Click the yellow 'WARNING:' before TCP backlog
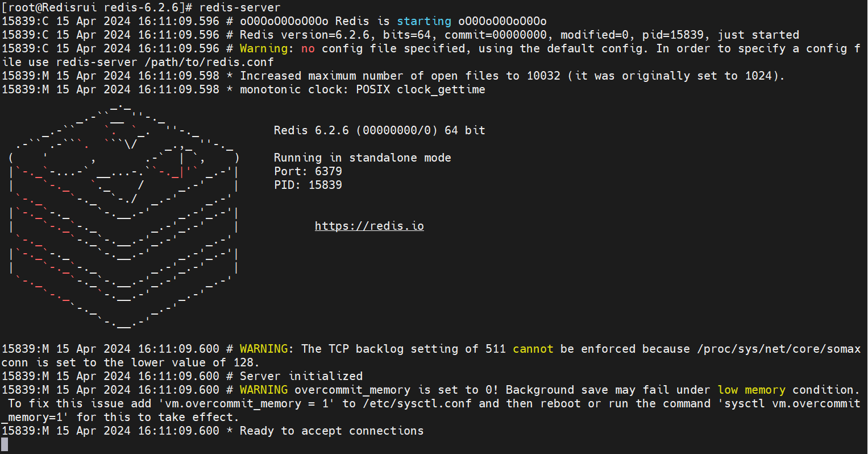The height and width of the screenshot is (454, 868). [267, 349]
